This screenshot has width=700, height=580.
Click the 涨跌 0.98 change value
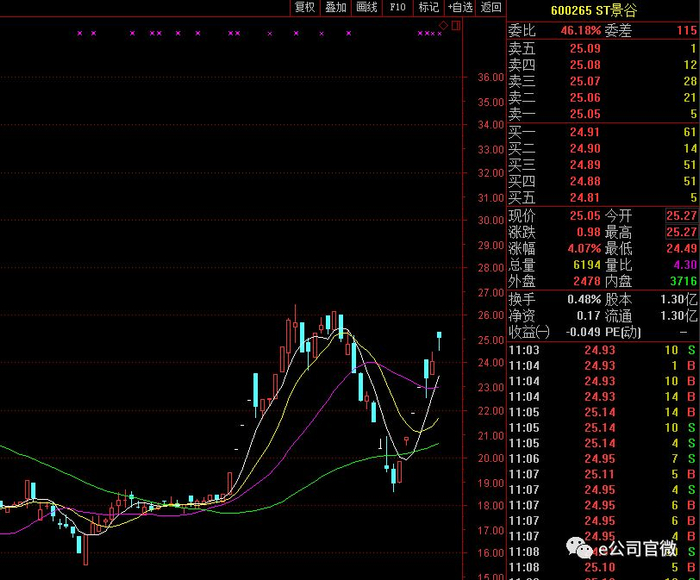pos(588,232)
